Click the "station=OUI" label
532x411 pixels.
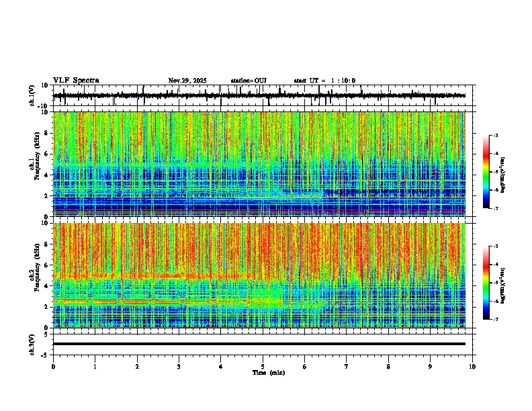(x=249, y=81)
